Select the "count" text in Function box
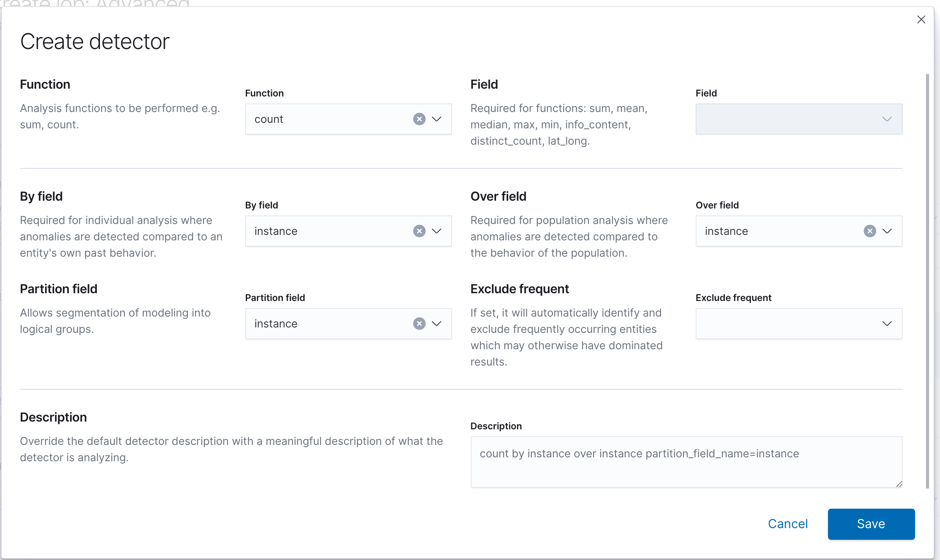 [269, 119]
